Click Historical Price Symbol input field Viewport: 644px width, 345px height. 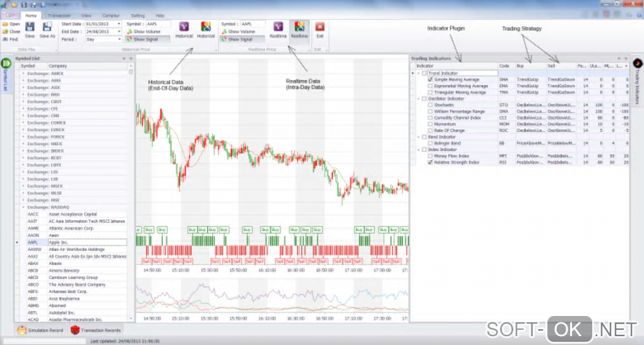[158, 24]
